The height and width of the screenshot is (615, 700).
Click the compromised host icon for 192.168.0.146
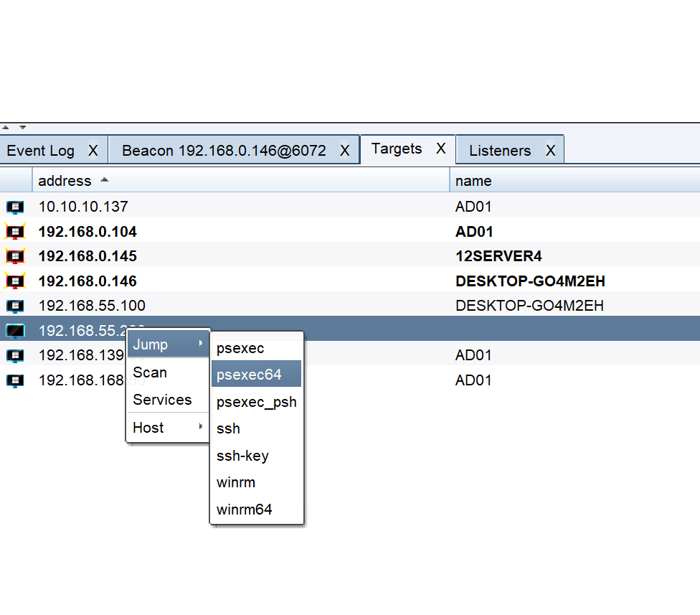15,281
